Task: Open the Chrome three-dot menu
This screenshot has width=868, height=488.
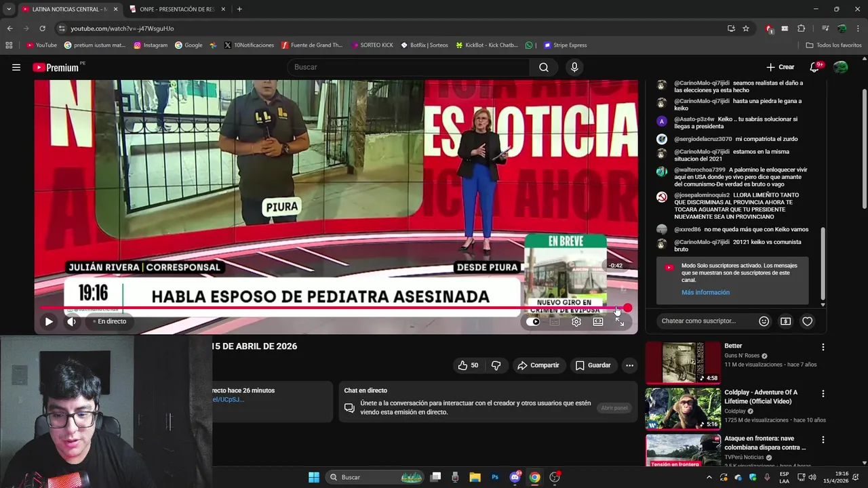Action: coord(859,28)
